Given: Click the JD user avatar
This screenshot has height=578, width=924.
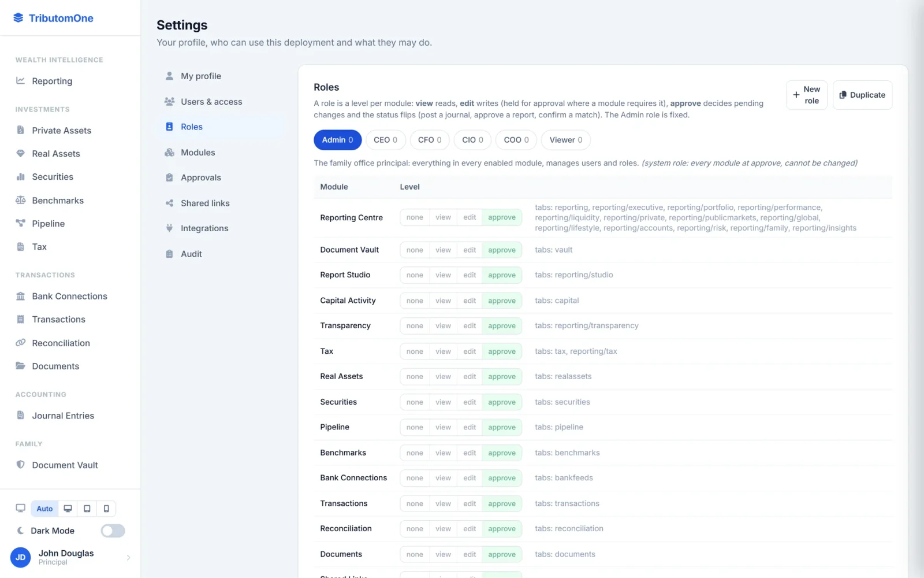Looking at the screenshot, I should tap(21, 558).
